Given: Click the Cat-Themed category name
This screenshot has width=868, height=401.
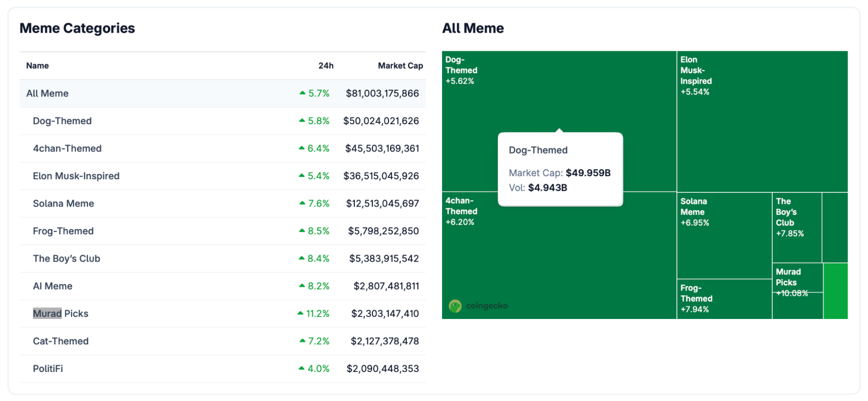Looking at the screenshot, I should (60, 341).
